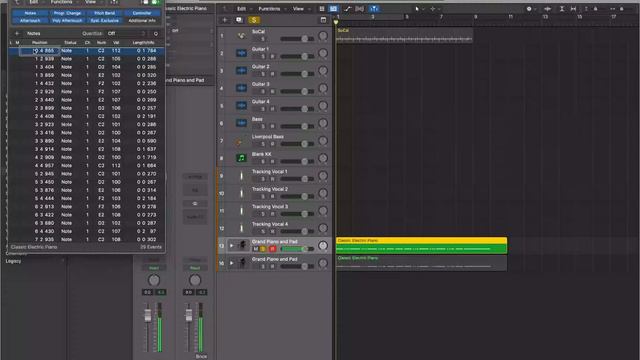Click the Flex icon in tracks toolbar
The width and height of the screenshot is (640, 360).
pyautogui.click(x=360, y=9)
